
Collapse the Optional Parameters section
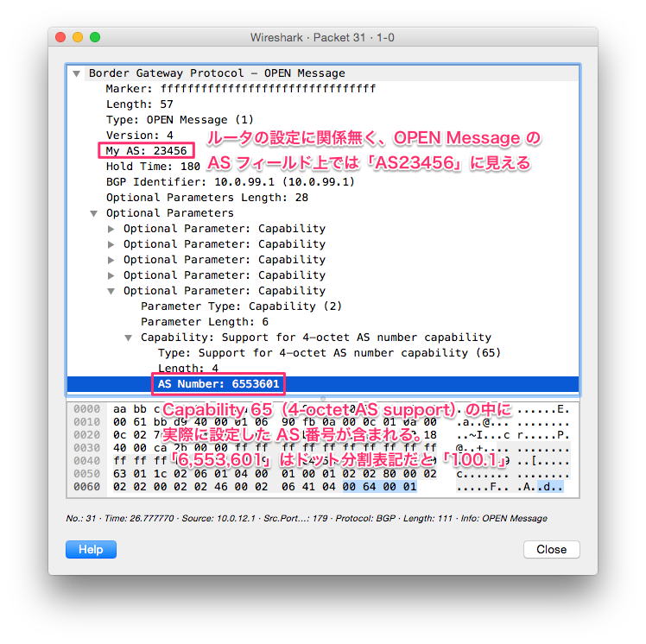tap(93, 213)
